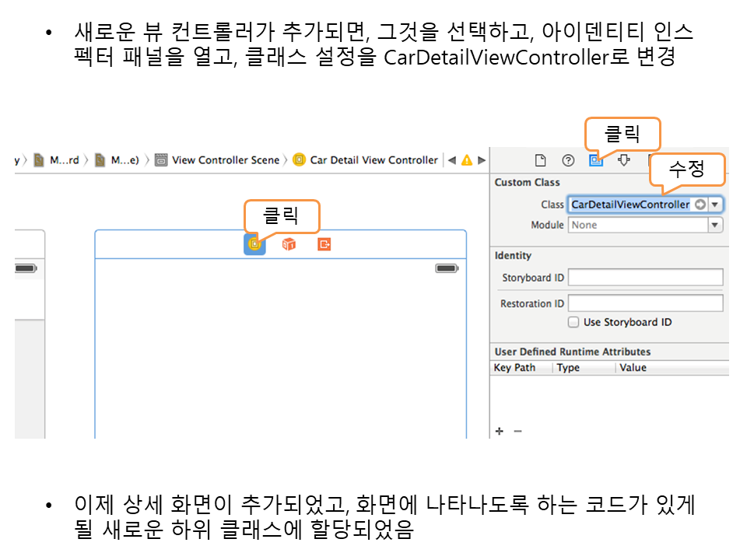Go to next issue arrow
747x560 pixels.
(x=482, y=160)
